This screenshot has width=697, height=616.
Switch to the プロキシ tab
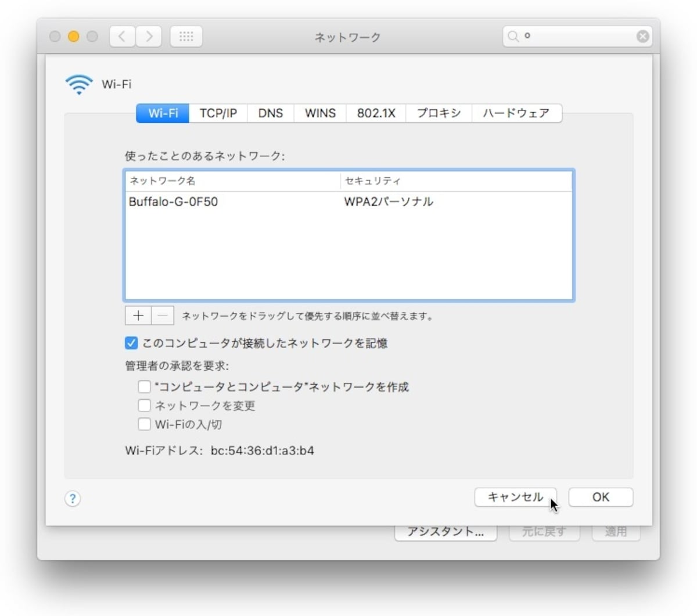(x=439, y=113)
